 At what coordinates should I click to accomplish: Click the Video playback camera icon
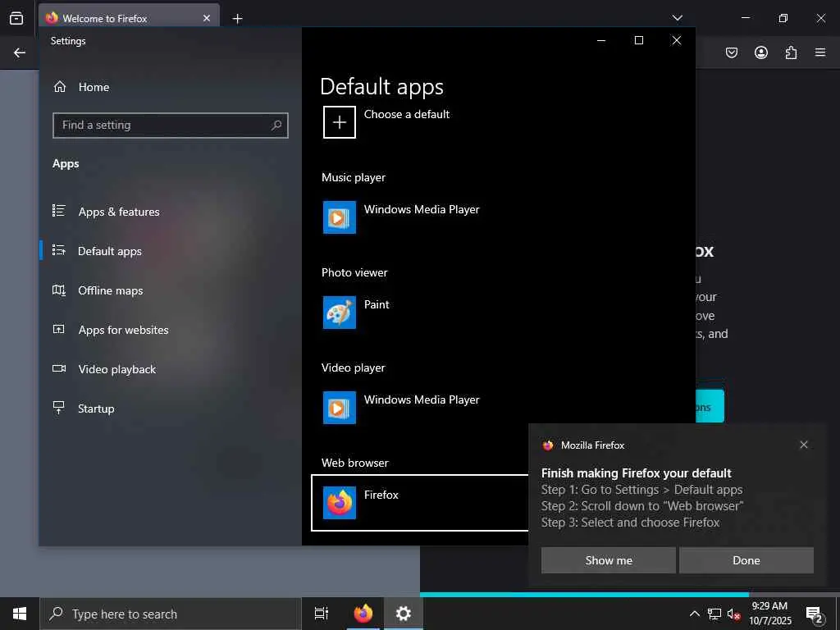[59, 368]
